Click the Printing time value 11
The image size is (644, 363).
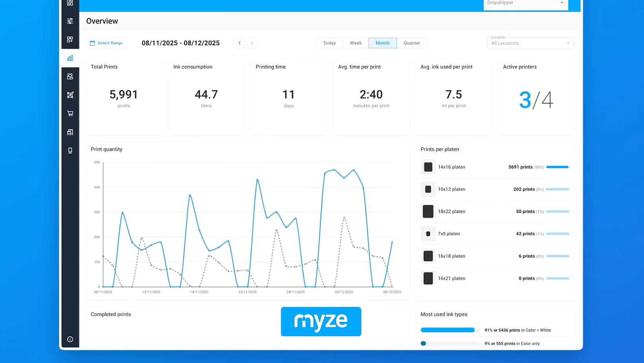pos(289,94)
